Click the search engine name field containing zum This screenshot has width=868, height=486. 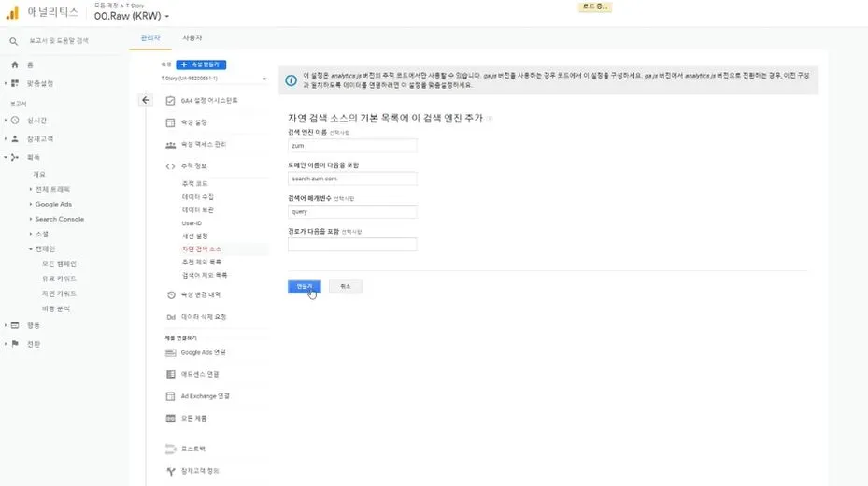pyautogui.click(x=352, y=146)
